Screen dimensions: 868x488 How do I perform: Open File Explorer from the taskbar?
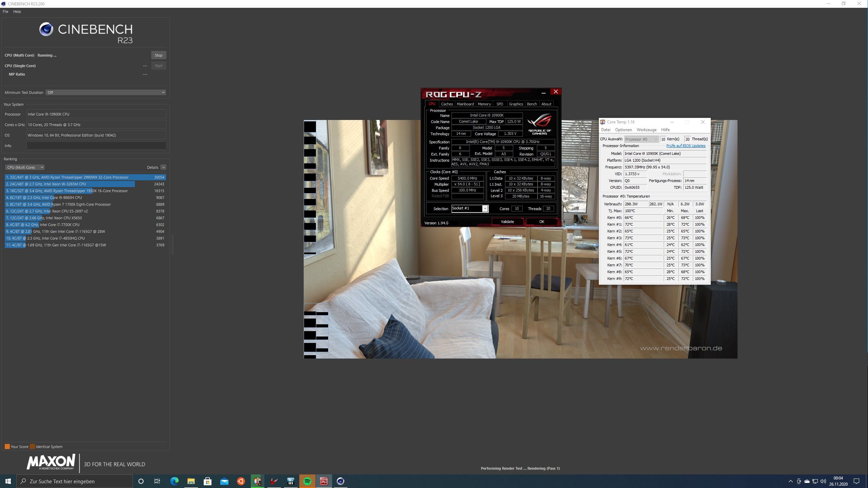(x=191, y=481)
